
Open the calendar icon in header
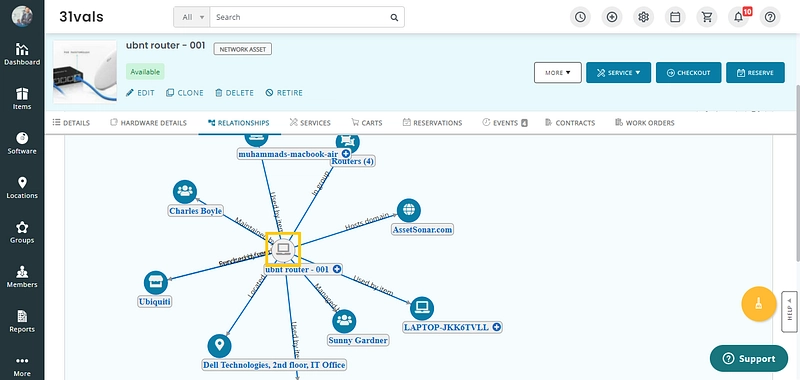click(x=675, y=17)
